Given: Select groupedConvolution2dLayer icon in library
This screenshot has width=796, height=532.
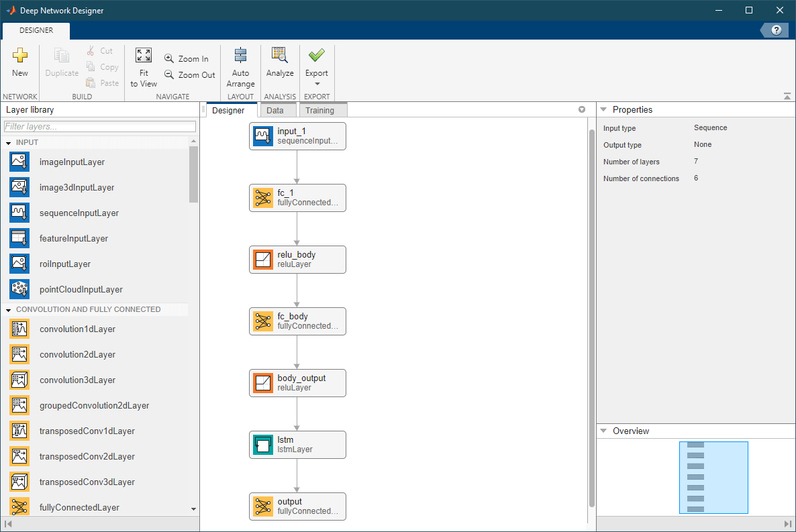Looking at the screenshot, I should click(x=19, y=405).
